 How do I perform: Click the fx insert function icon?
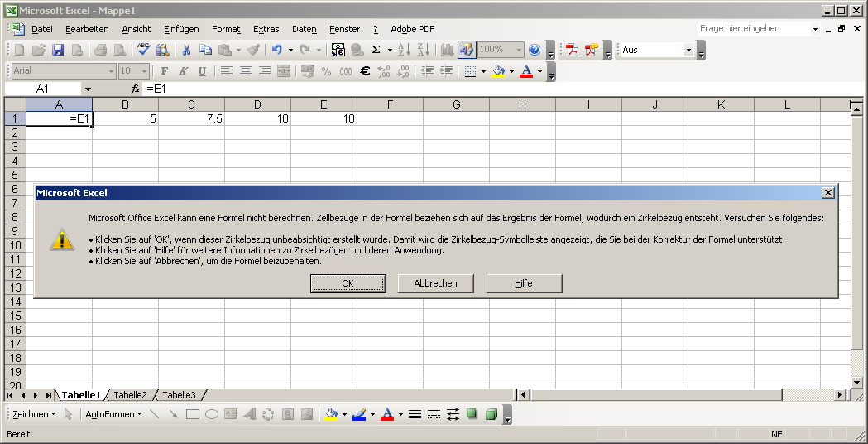pos(136,89)
